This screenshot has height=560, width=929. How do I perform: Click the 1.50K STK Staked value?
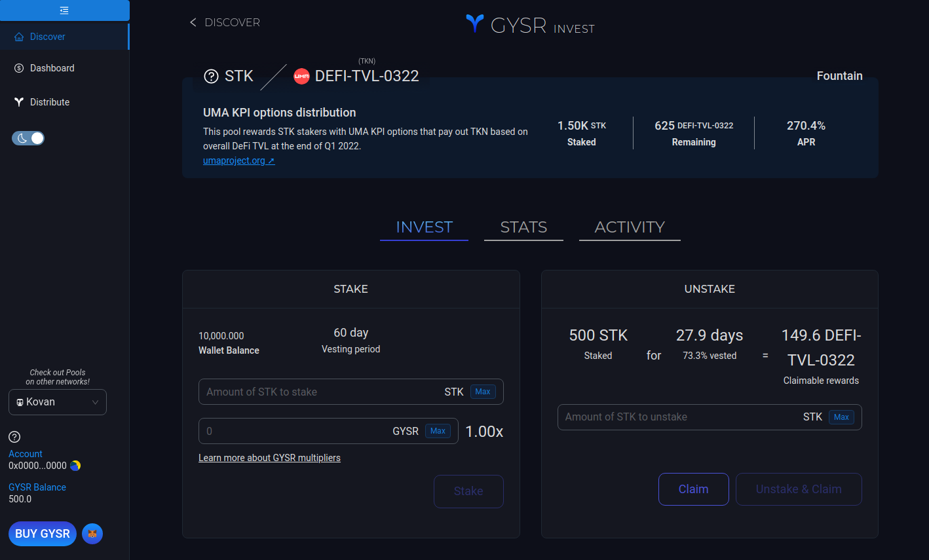coord(582,126)
